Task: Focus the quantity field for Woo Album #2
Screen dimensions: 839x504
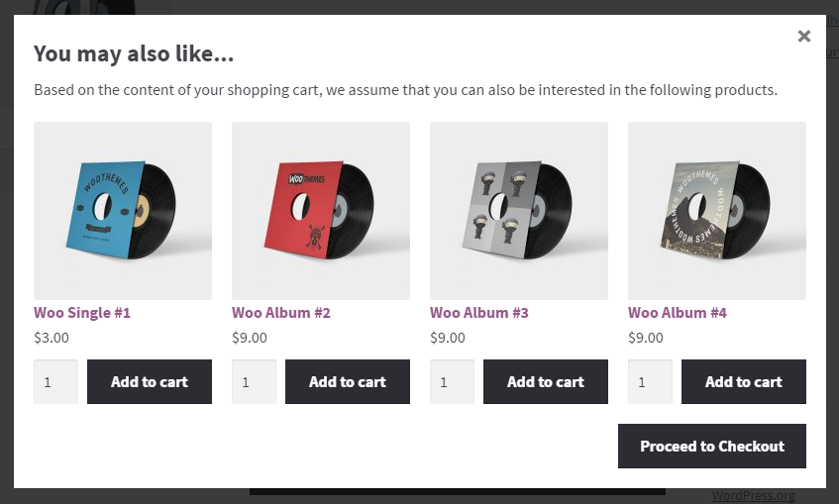Action: 254,381
